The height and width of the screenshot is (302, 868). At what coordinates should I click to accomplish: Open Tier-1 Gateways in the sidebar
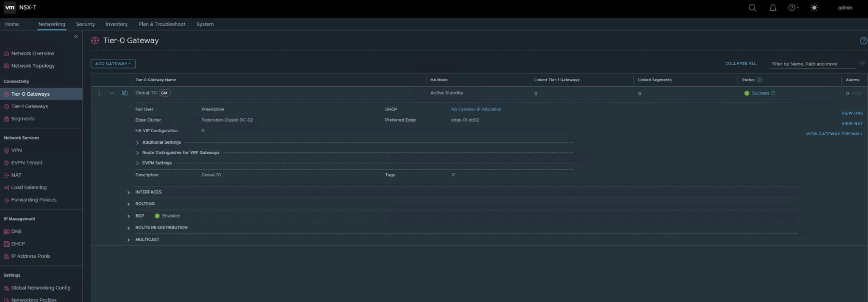tap(30, 106)
